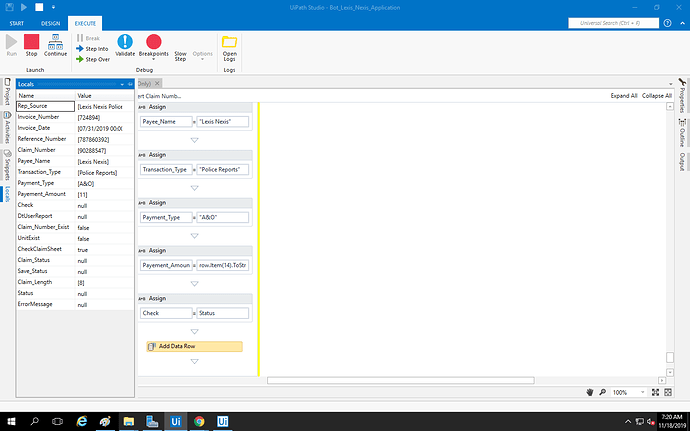This screenshot has height=431, width=690.
Task: Click Break in the Debug group
Action: 88,38
